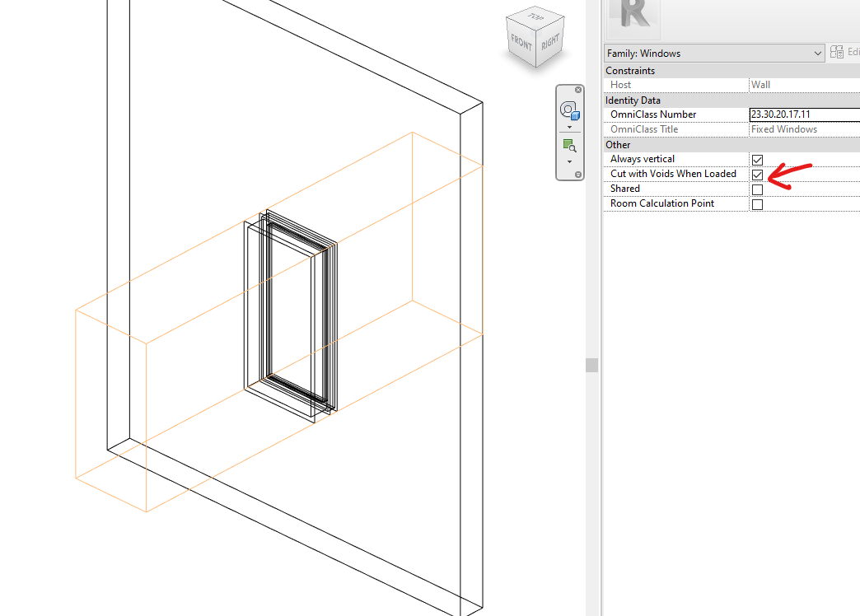Click the Revit family preview thumbnail

634,18
